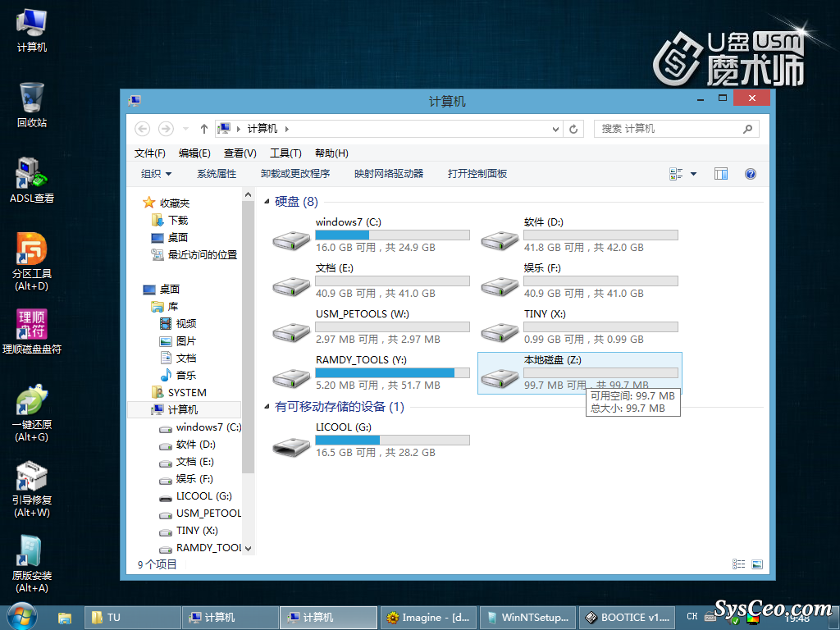840x630 pixels.
Task: Toggle the preview pane button
Action: pos(720,174)
